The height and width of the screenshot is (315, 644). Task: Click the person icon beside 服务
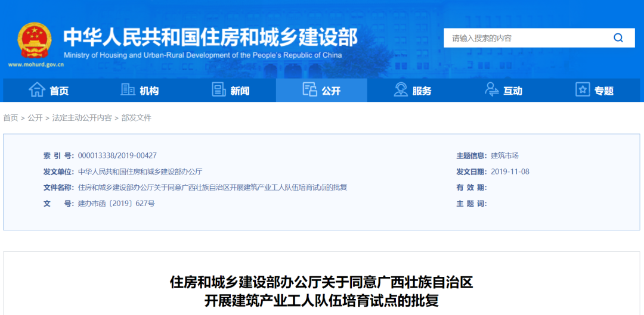(401, 90)
